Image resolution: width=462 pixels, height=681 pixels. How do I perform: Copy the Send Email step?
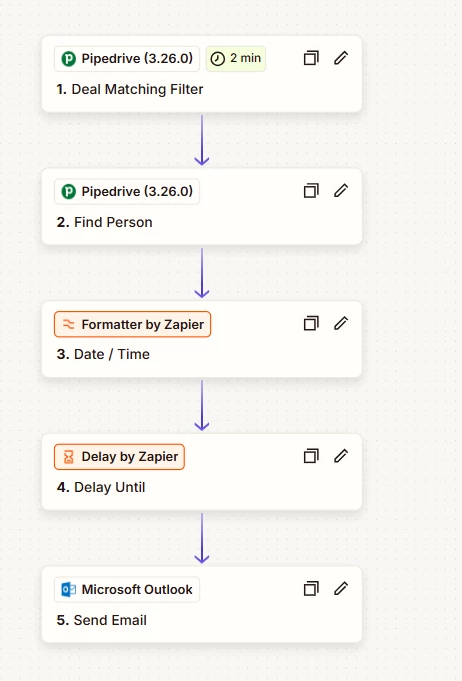click(x=311, y=589)
